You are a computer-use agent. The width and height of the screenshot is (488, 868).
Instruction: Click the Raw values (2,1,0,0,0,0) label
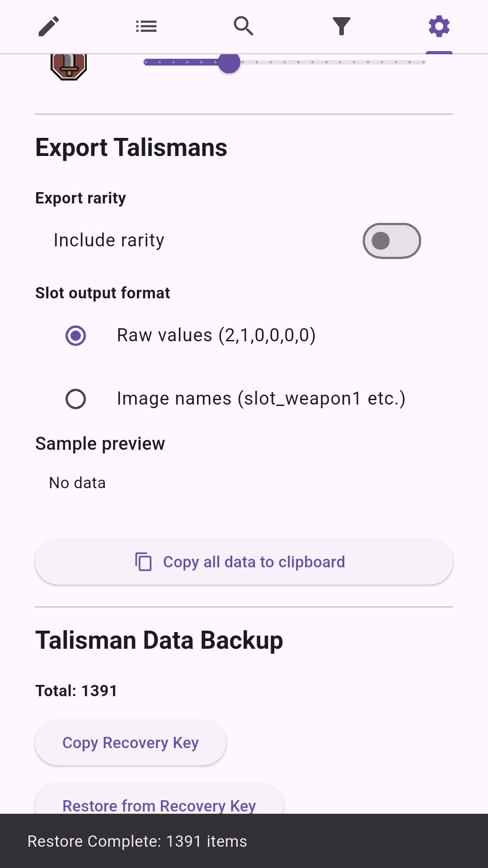pos(216,335)
